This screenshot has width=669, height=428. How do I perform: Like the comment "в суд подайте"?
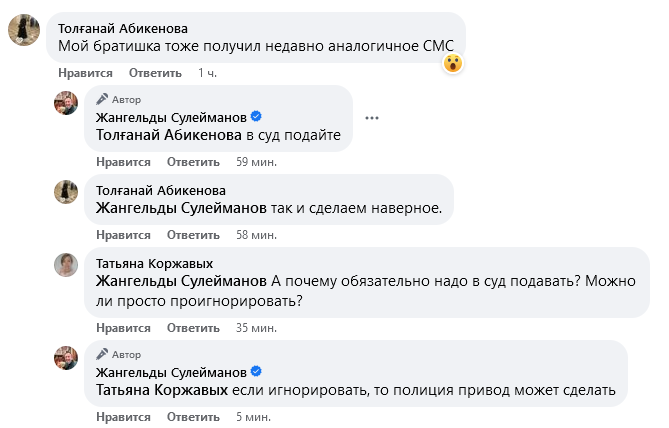pyautogui.click(x=122, y=162)
